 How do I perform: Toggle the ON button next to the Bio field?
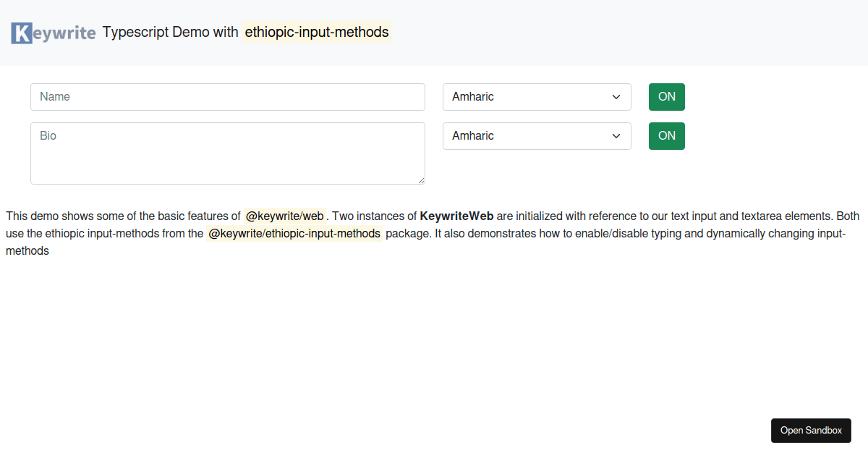(666, 135)
